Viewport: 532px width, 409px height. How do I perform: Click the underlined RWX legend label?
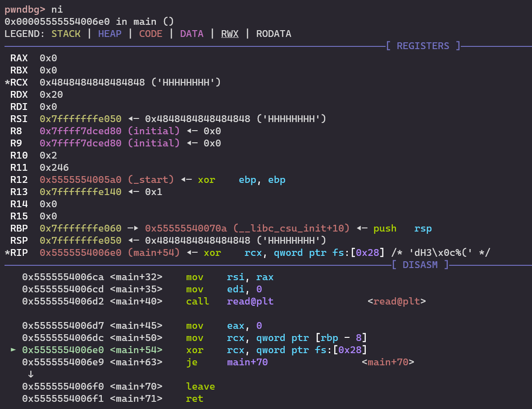pos(230,34)
